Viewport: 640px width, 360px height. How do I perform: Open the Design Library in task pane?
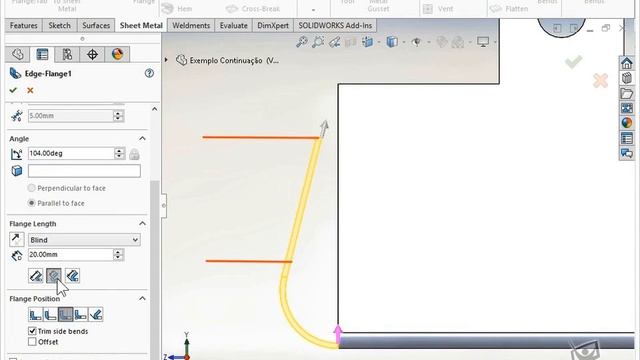pos(627,78)
